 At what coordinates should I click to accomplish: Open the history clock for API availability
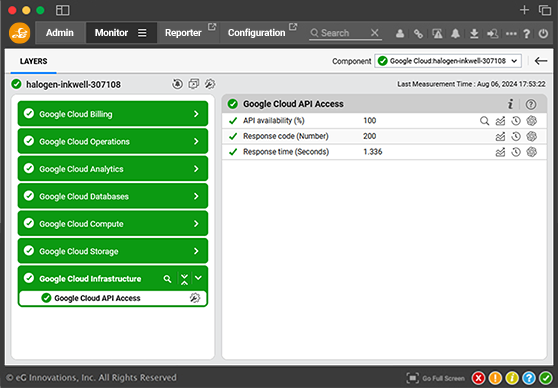pos(516,121)
